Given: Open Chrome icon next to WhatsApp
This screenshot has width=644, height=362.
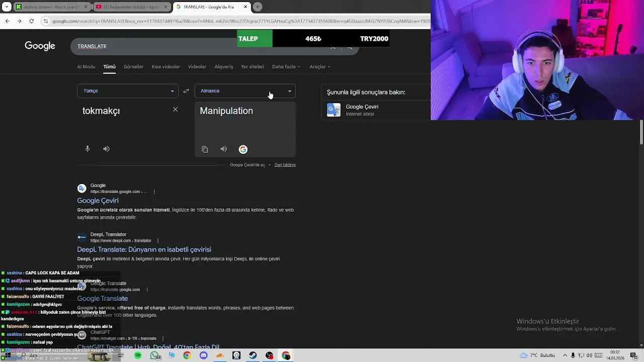Looking at the screenshot, I should coord(187,355).
